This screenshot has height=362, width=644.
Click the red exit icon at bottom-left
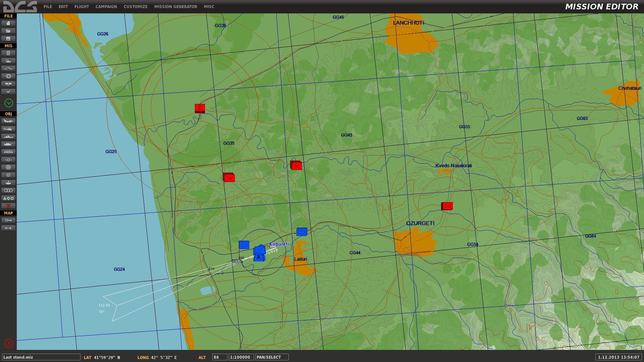[x=9, y=343]
